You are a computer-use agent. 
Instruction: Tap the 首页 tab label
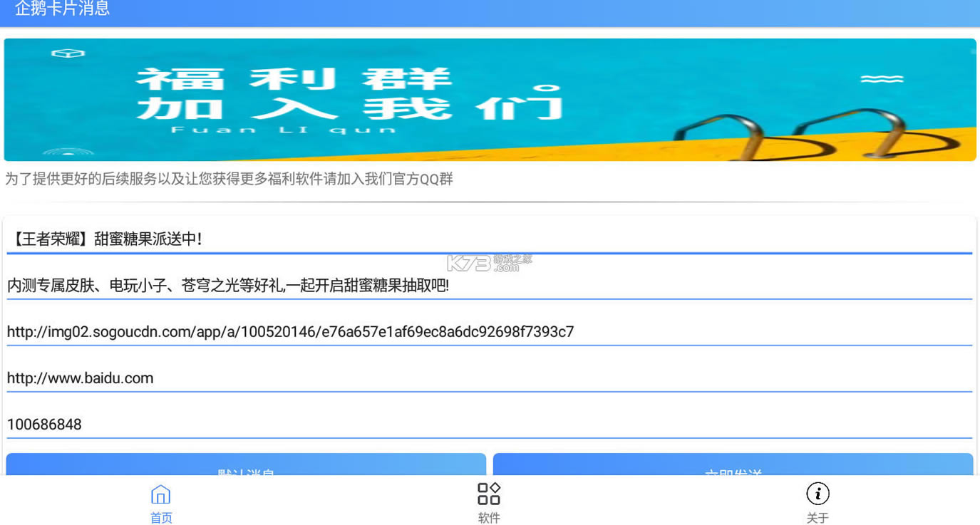[161, 518]
